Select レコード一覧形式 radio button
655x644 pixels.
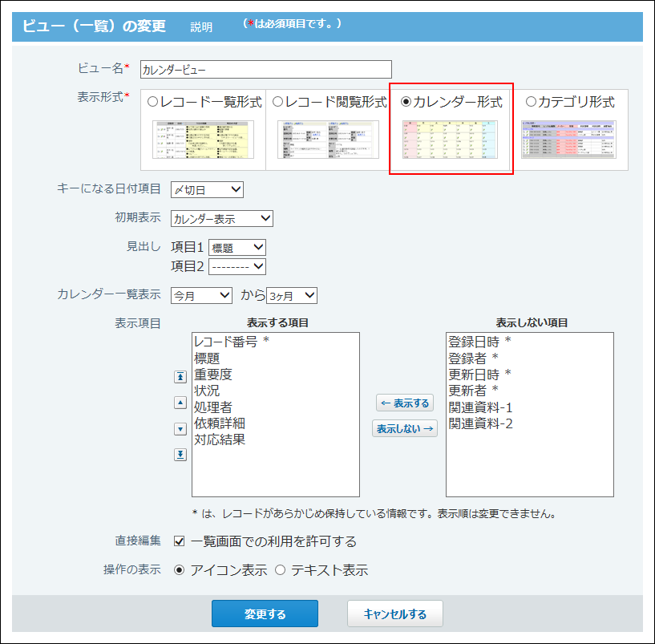pyautogui.click(x=153, y=103)
